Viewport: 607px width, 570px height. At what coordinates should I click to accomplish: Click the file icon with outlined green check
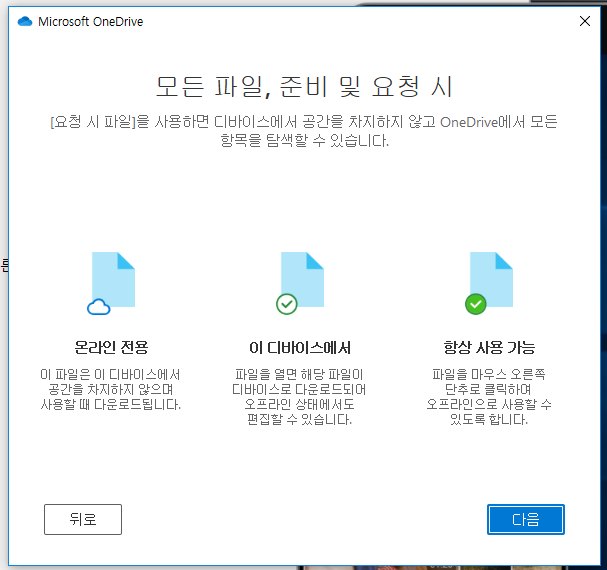[x=300, y=283]
